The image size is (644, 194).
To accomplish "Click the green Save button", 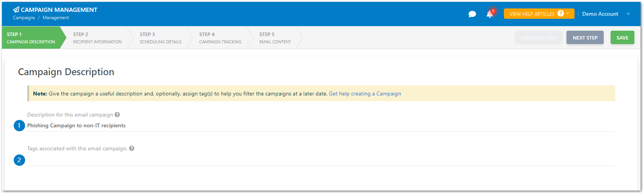I will 622,38.
